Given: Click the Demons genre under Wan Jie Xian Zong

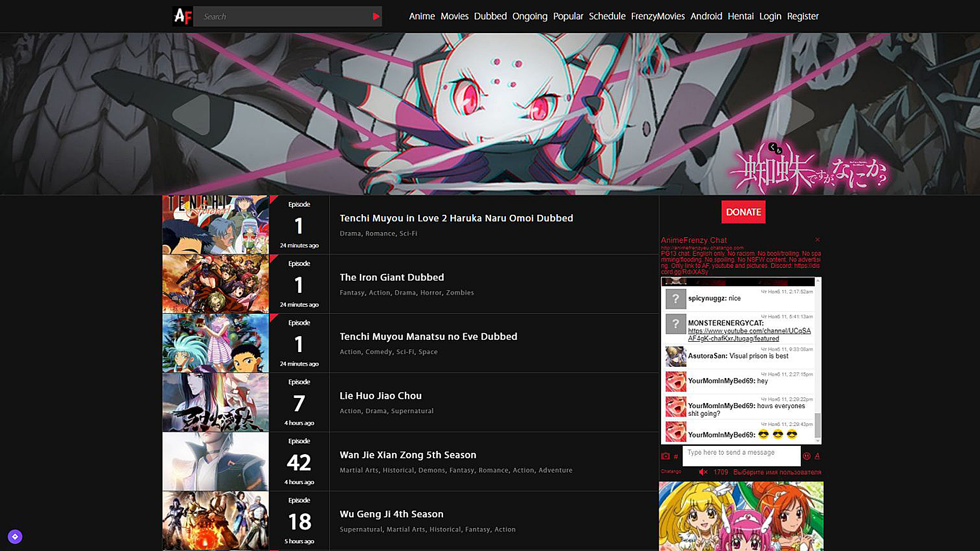Looking at the screenshot, I should pyautogui.click(x=431, y=470).
